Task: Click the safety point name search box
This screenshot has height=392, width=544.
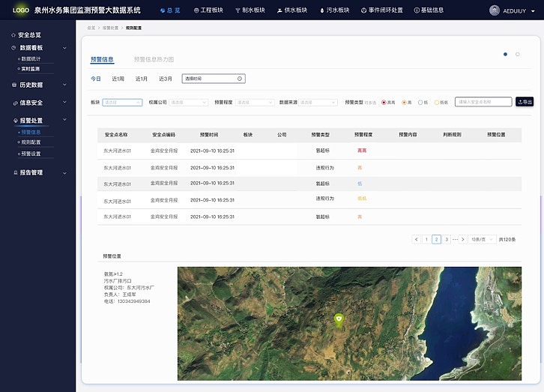Action: click(x=483, y=102)
